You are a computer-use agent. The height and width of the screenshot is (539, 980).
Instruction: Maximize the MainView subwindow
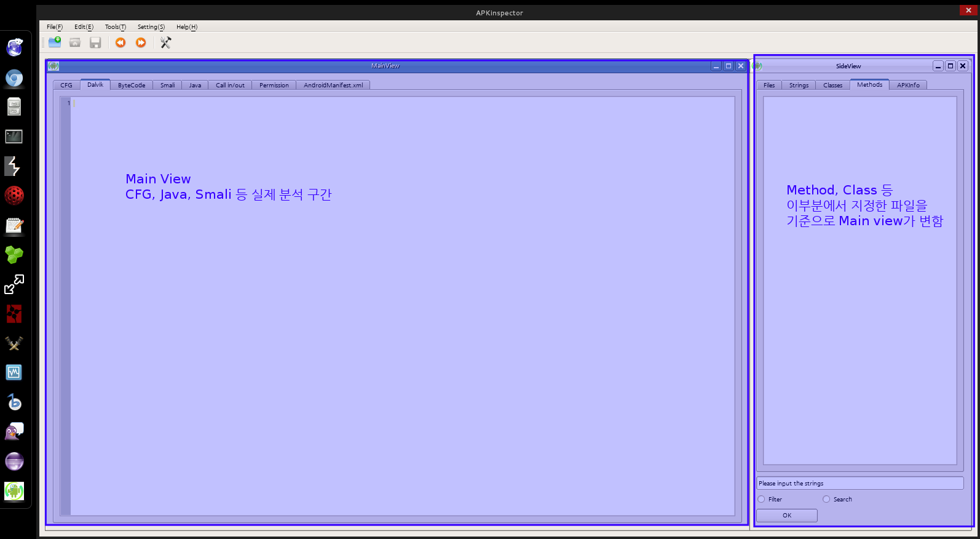coord(729,66)
